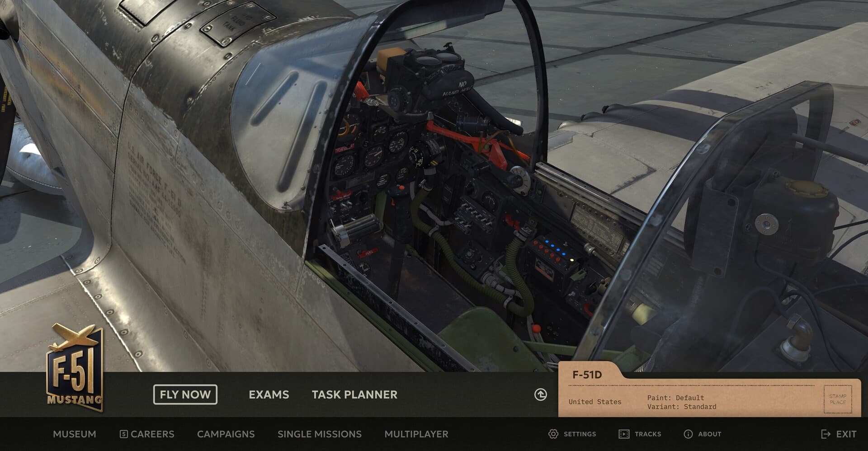This screenshot has height=451, width=868.
Task: Open the EXAMS section
Action: pyautogui.click(x=269, y=395)
